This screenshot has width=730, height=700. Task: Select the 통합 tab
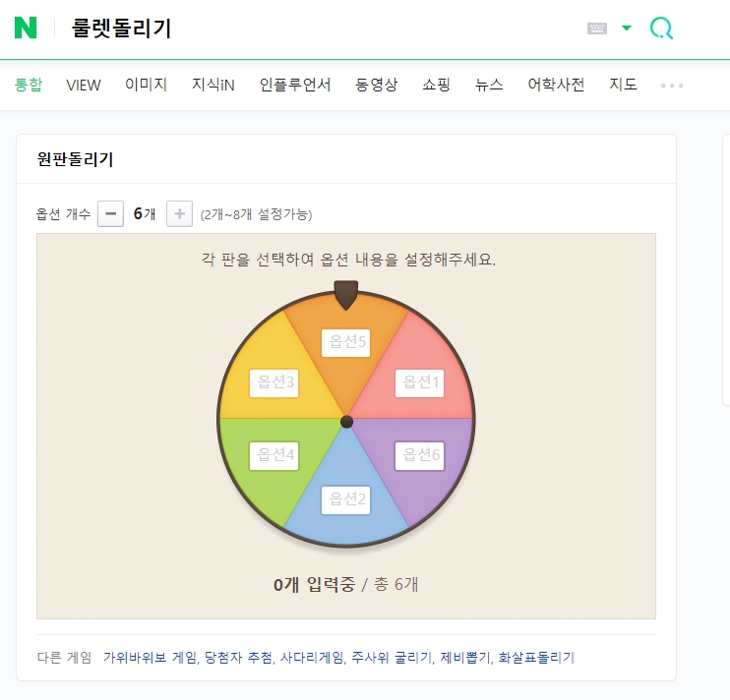(29, 85)
